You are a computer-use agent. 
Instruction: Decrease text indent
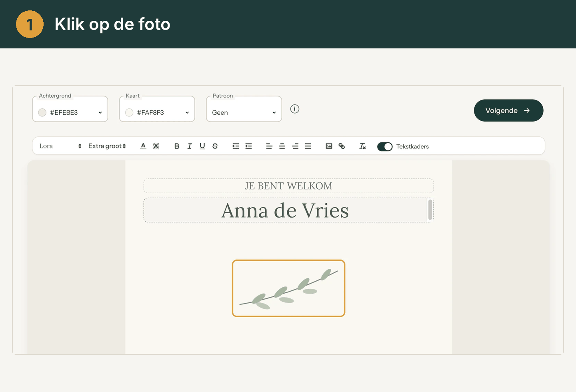[249, 146]
